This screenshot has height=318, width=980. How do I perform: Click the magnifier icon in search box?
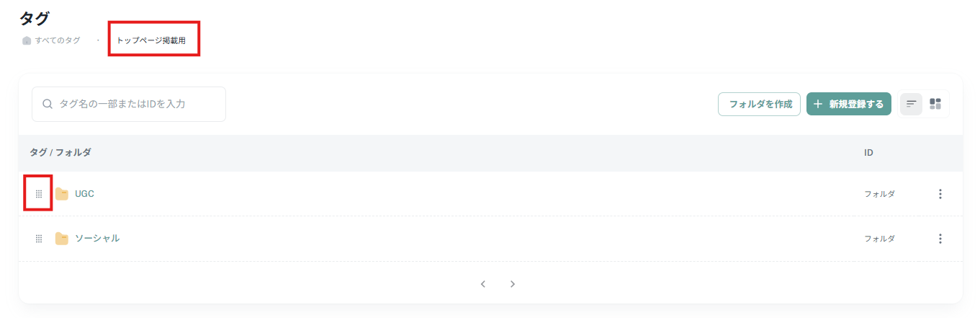[48, 104]
